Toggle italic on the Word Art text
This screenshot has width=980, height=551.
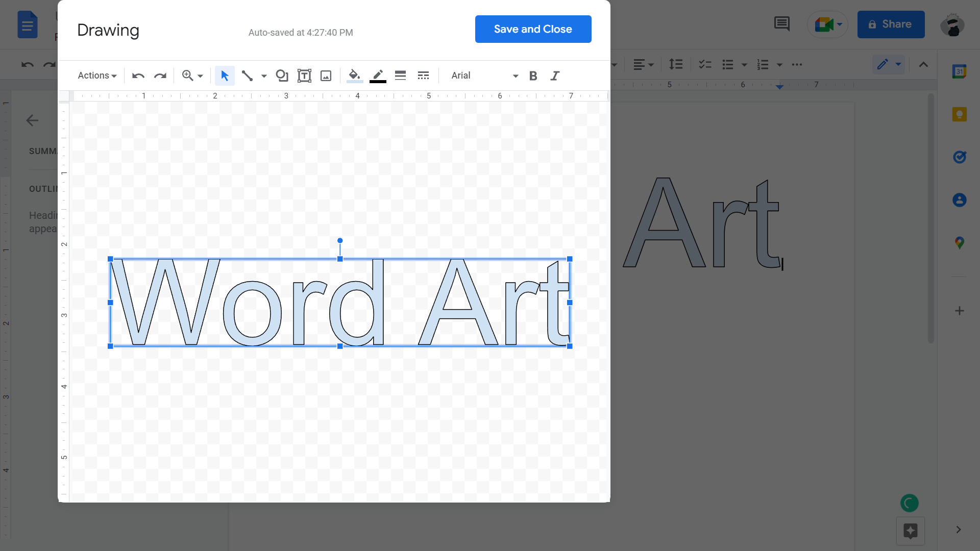555,76
